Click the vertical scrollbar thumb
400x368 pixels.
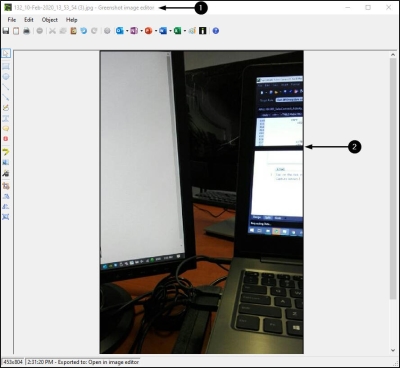click(393, 179)
